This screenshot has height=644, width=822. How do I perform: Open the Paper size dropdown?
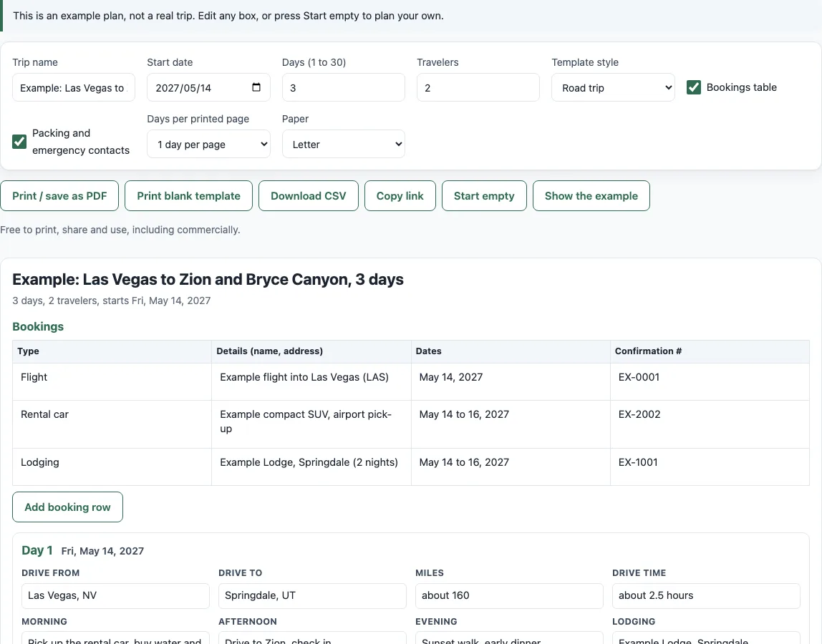(344, 144)
